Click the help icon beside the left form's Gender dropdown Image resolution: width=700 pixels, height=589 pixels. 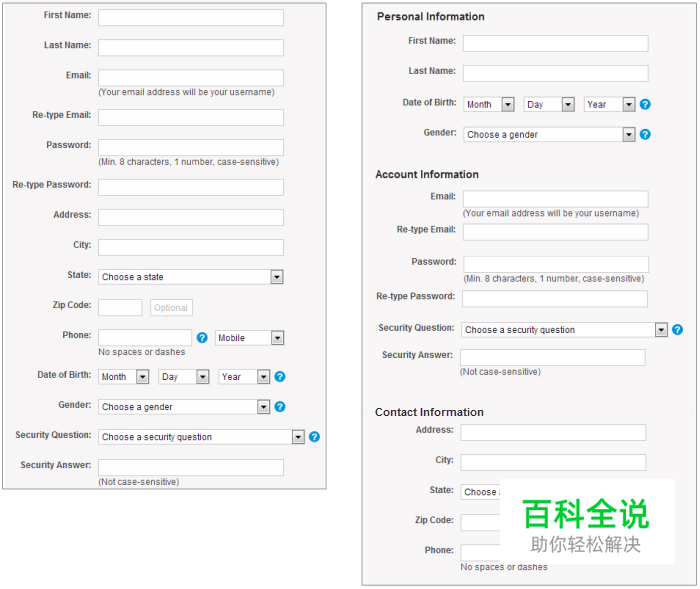280,406
